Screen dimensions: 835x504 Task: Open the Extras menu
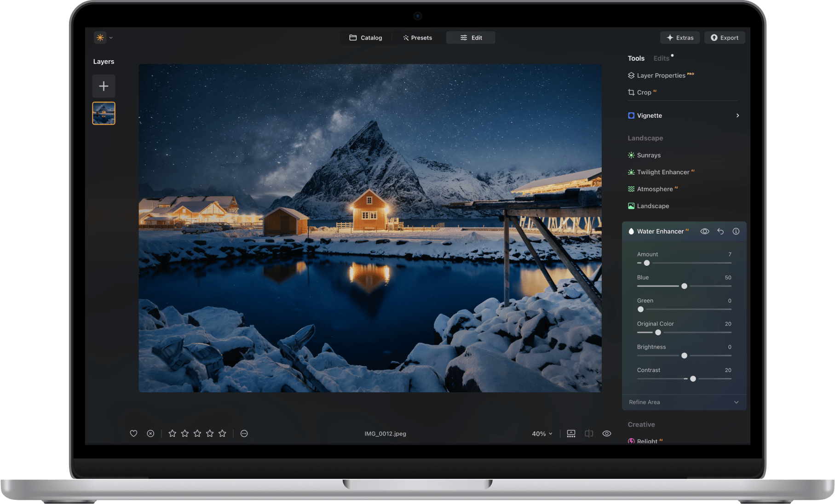[680, 38]
